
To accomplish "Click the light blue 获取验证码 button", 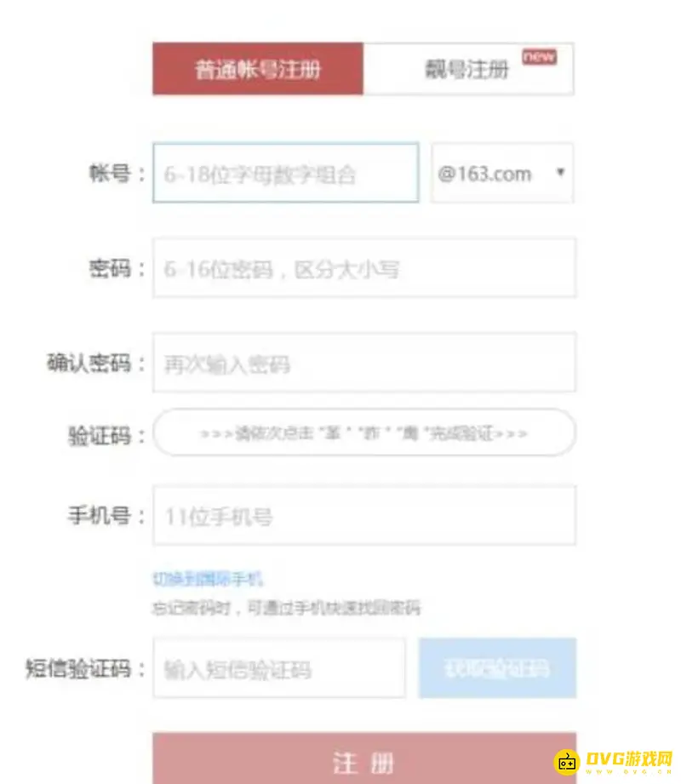I will [x=497, y=668].
